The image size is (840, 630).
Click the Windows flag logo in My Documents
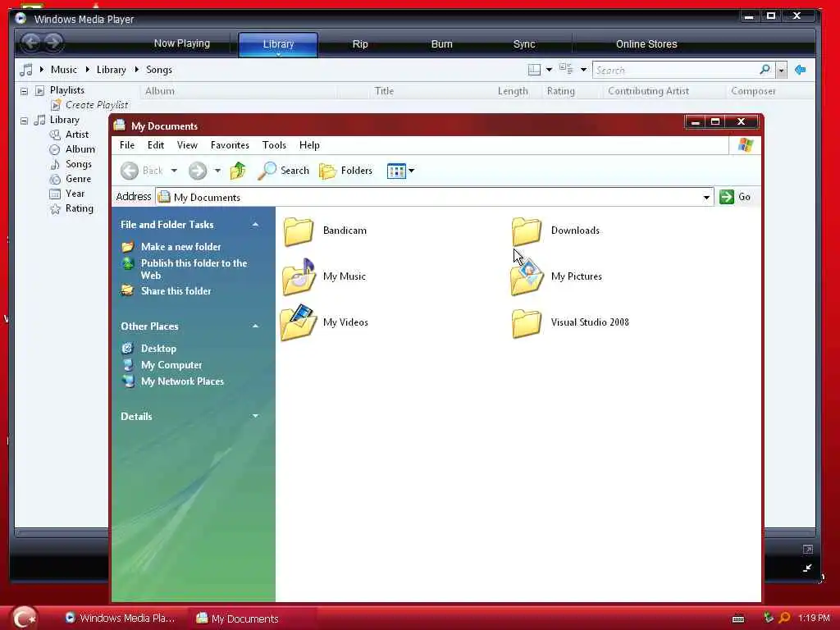(x=745, y=145)
